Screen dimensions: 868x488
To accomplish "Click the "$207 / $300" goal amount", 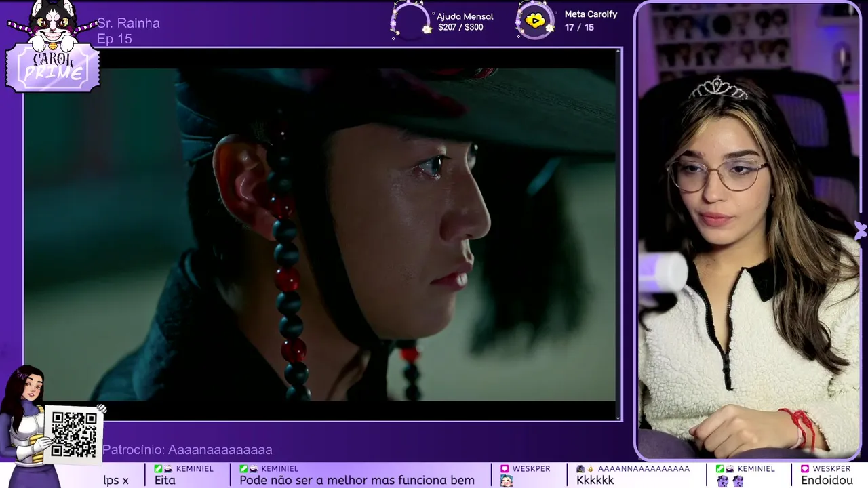I will tap(460, 28).
